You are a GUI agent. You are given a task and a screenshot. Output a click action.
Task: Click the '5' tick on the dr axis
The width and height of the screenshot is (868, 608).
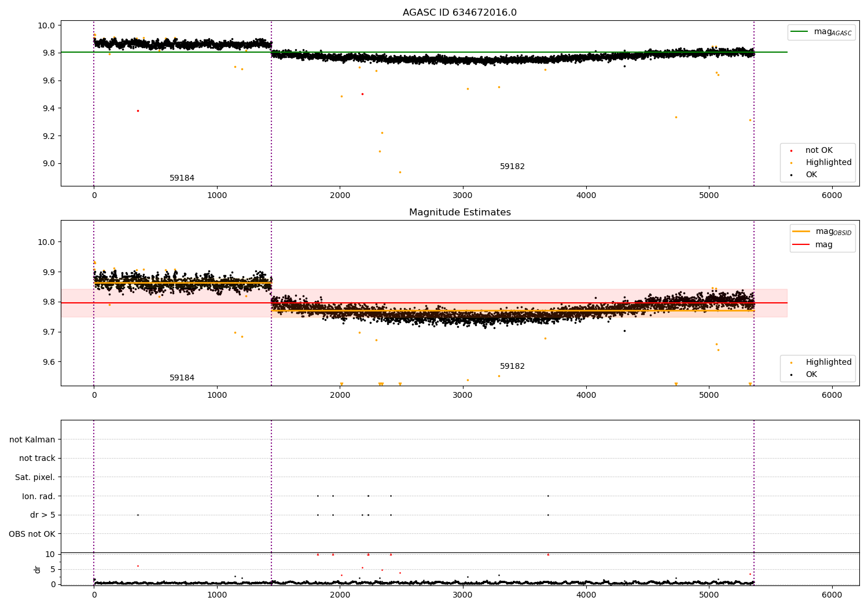point(53,569)
